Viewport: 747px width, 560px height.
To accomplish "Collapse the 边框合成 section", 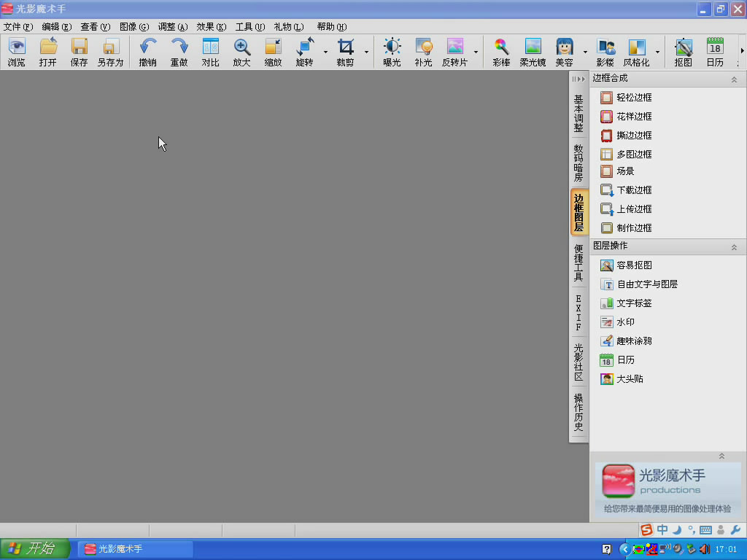I will tap(734, 79).
